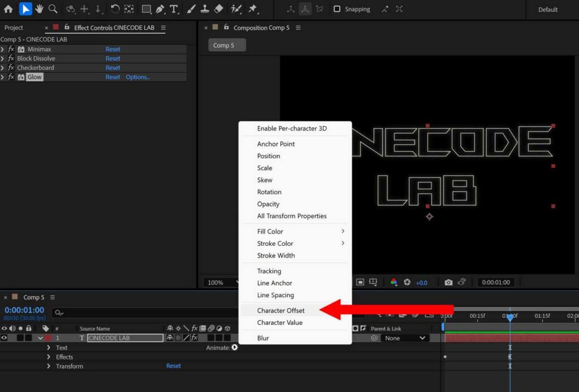Expand the Transform property group
The width and height of the screenshot is (579, 392).
tap(49, 366)
